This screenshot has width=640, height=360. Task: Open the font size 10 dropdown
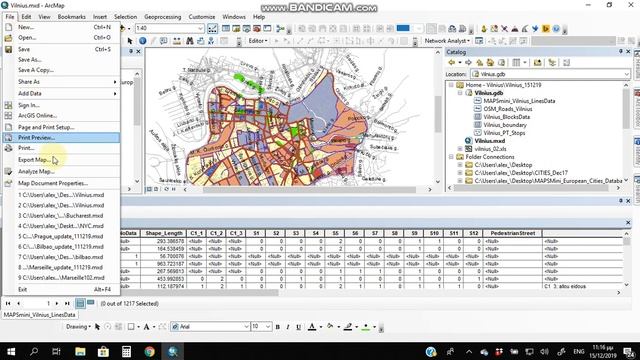[268, 327]
